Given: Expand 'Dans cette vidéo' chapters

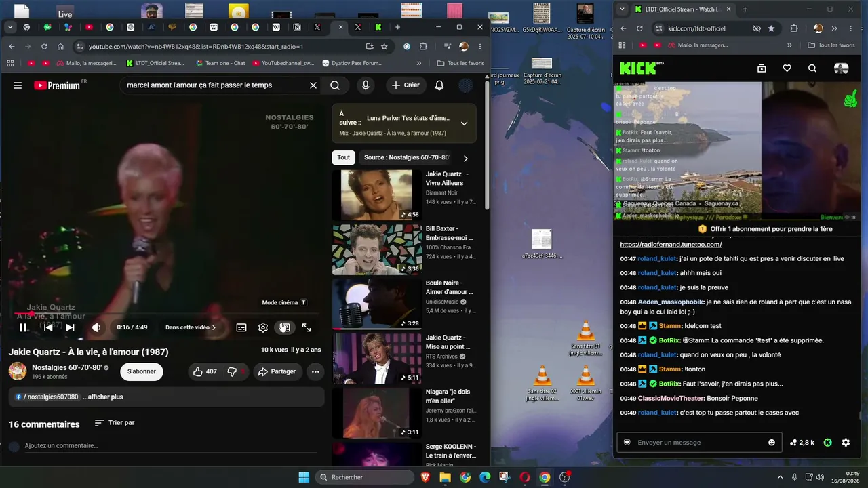Looking at the screenshot, I should coord(191,327).
